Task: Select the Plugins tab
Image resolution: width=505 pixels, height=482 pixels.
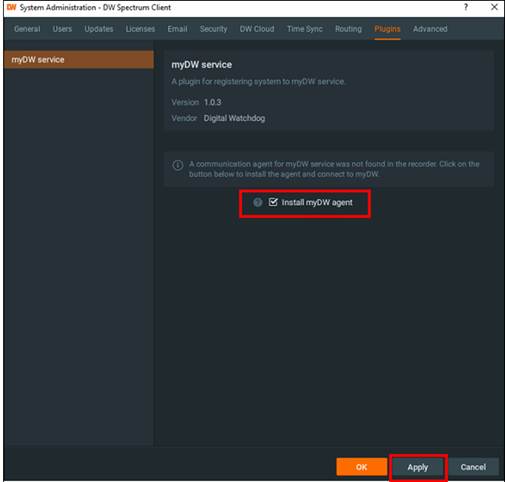Action: [387, 29]
